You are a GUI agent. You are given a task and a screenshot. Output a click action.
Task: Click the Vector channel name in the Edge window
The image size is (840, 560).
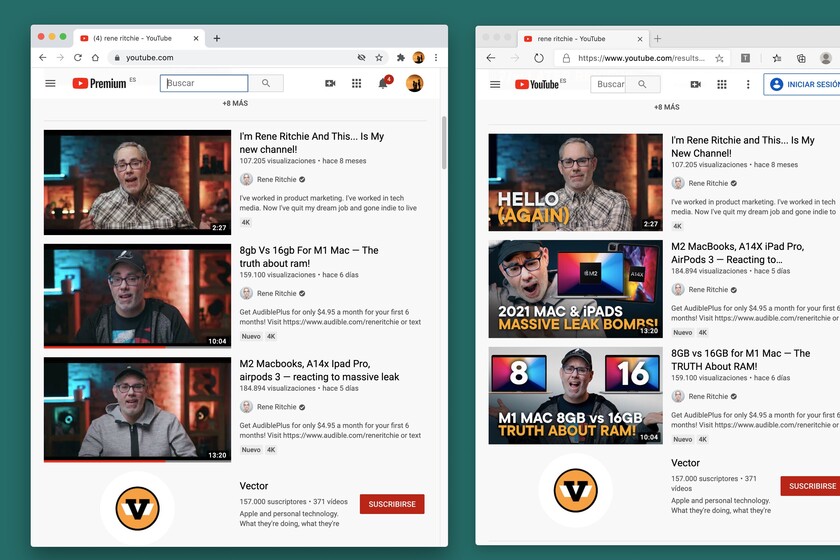click(x=685, y=462)
